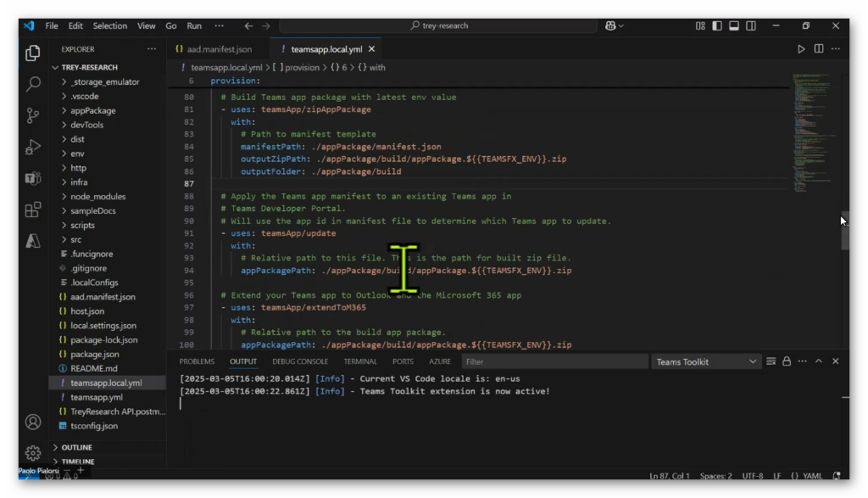Change indentation via Spaces: 2
This screenshot has height=498, width=868.
click(715, 476)
